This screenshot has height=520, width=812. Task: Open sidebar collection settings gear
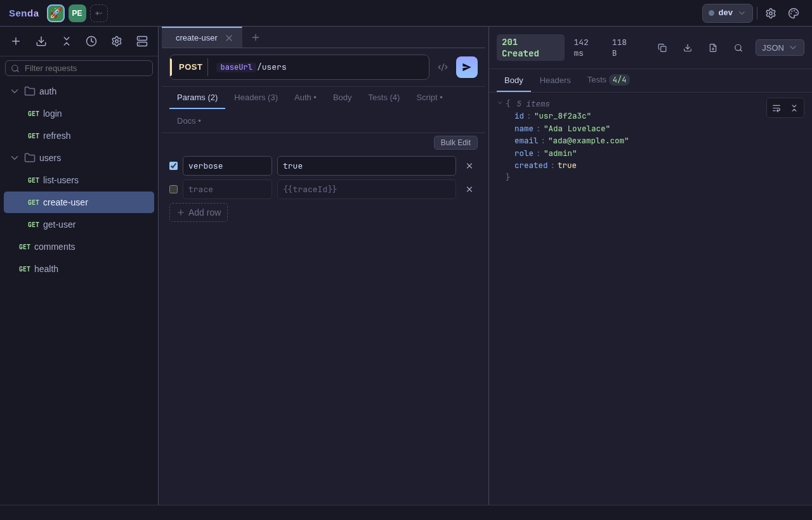[x=117, y=41]
